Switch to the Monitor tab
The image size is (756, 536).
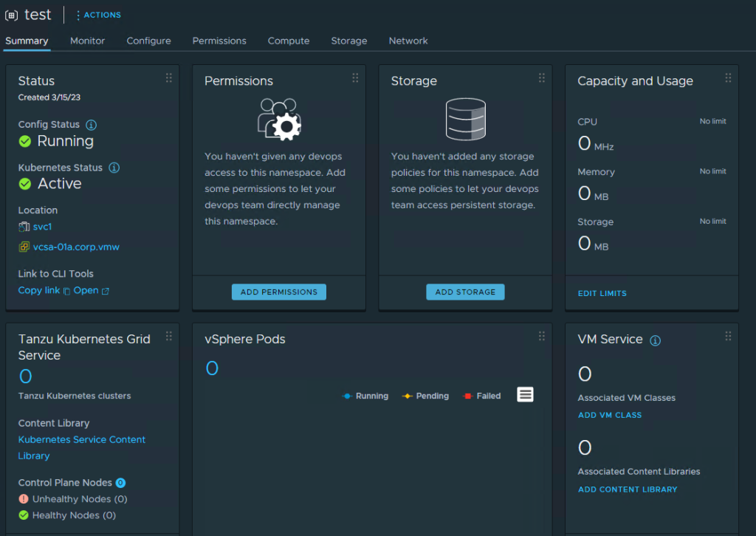87,41
